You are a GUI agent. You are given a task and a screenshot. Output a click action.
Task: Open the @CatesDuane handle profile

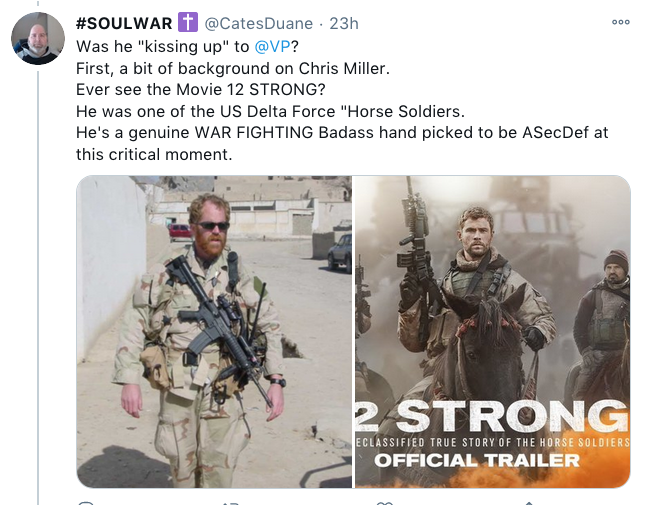[x=259, y=23]
